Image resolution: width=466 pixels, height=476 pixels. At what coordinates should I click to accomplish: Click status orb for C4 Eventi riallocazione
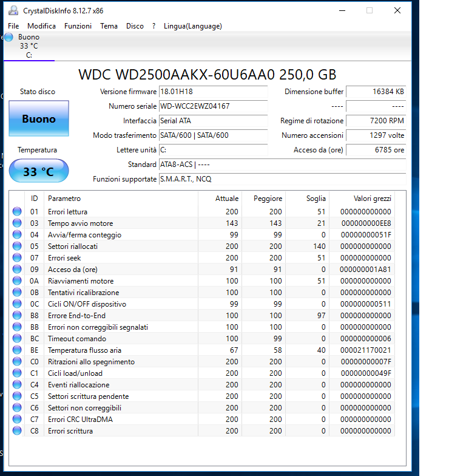[17, 385]
